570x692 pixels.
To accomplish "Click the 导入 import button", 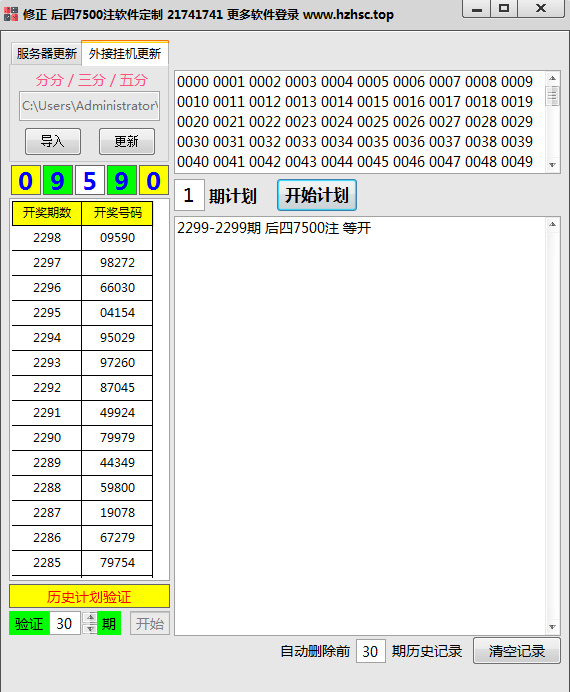I will [53, 141].
